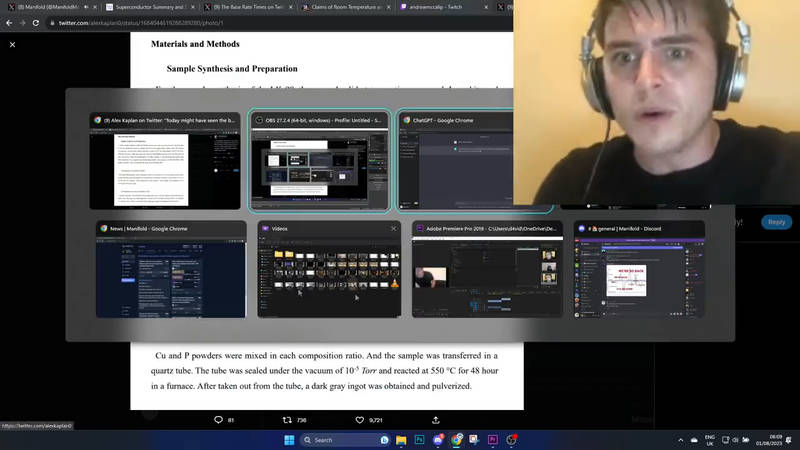Click the blue Reply button
This screenshot has height=450, width=800.
pos(777,222)
